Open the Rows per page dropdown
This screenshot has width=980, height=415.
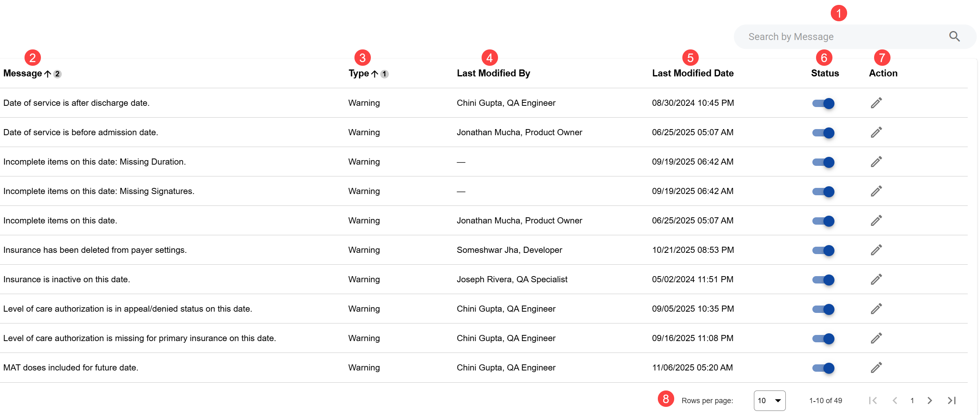769,401
